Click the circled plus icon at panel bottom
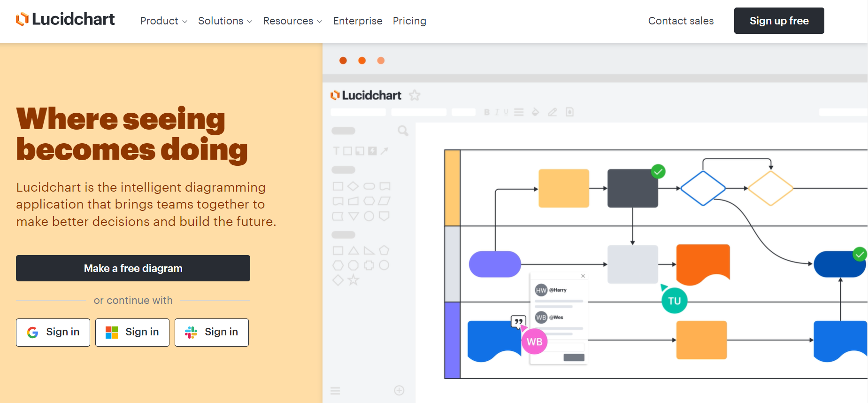 (x=399, y=390)
